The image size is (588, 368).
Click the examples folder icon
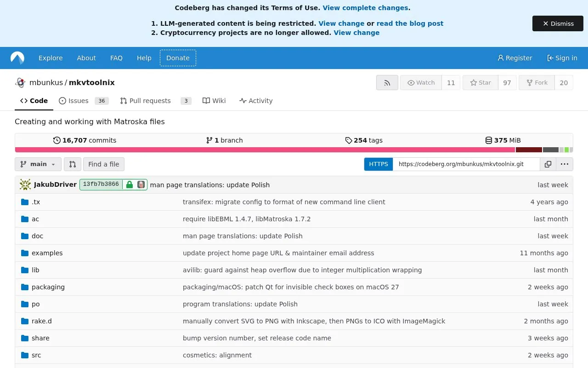pyautogui.click(x=25, y=253)
